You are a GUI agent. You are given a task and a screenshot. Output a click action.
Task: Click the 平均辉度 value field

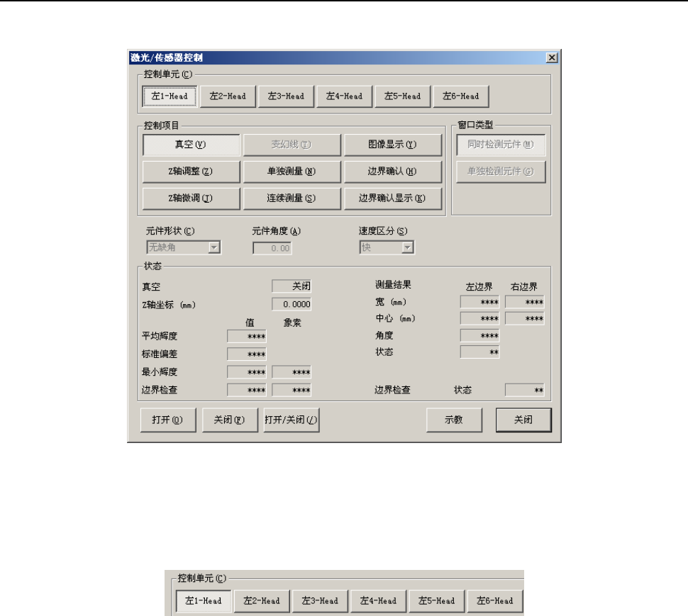pyautogui.click(x=247, y=336)
